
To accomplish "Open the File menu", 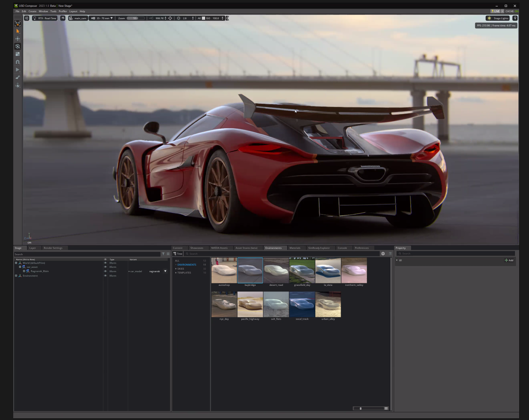I will click(x=18, y=11).
